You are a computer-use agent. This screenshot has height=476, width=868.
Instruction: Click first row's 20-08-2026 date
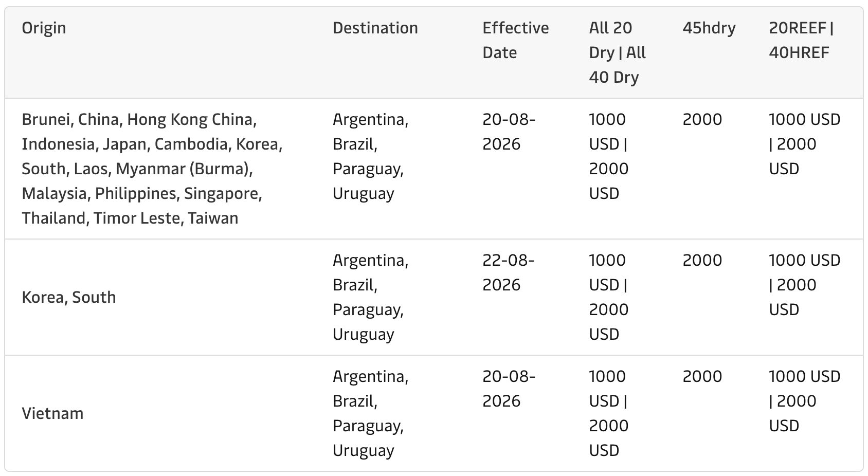[509, 132]
